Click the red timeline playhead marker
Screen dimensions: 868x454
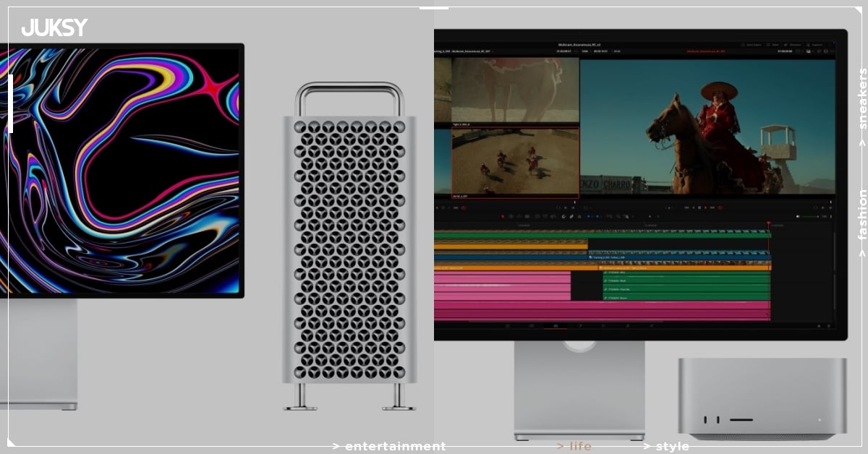[x=768, y=224]
